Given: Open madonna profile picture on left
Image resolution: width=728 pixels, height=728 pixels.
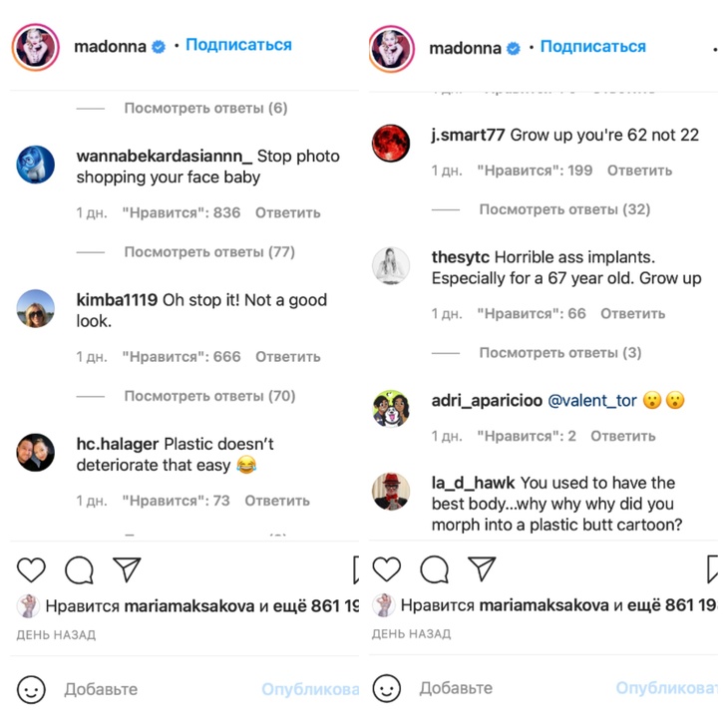Looking at the screenshot, I should (36, 47).
